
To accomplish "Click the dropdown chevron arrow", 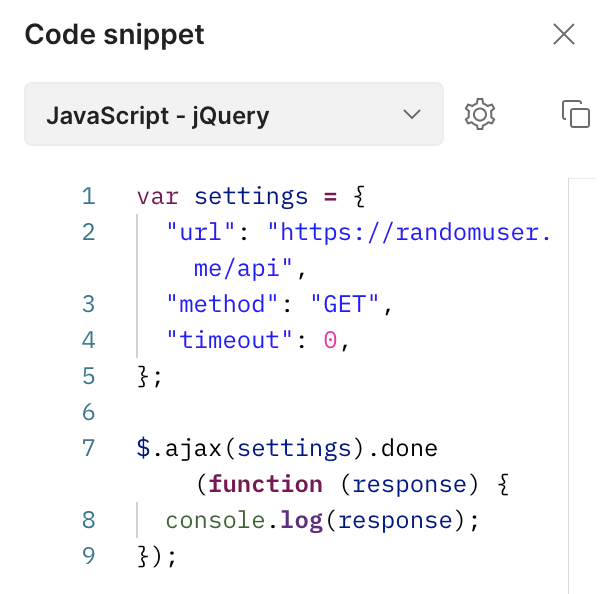I will [x=411, y=114].
